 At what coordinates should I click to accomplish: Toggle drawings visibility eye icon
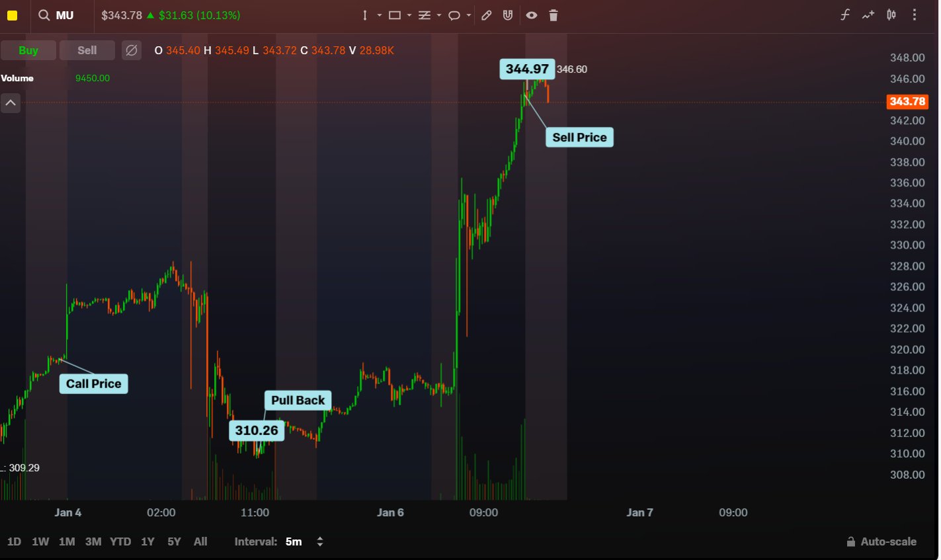(532, 15)
